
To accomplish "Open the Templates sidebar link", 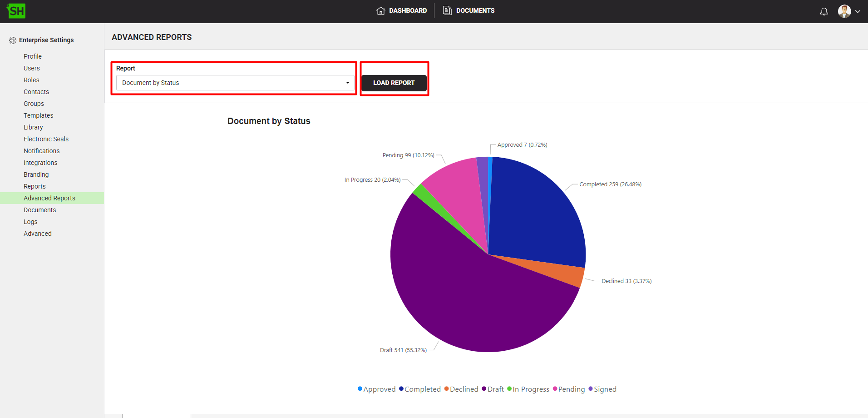I will tap(38, 115).
